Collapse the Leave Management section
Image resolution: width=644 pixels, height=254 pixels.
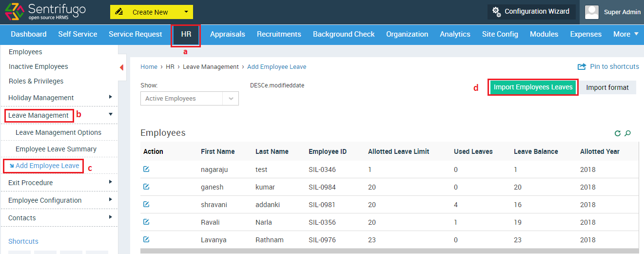click(59, 115)
